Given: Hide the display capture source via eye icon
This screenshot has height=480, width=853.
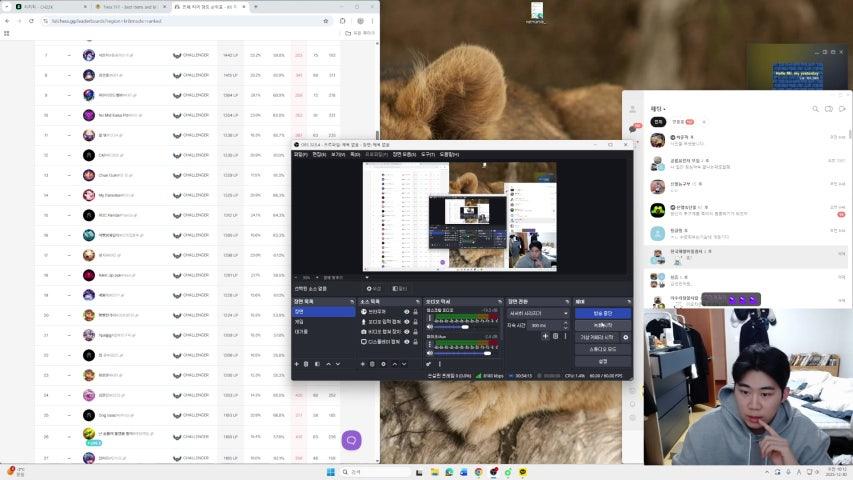Looking at the screenshot, I should tap(406, 341).
